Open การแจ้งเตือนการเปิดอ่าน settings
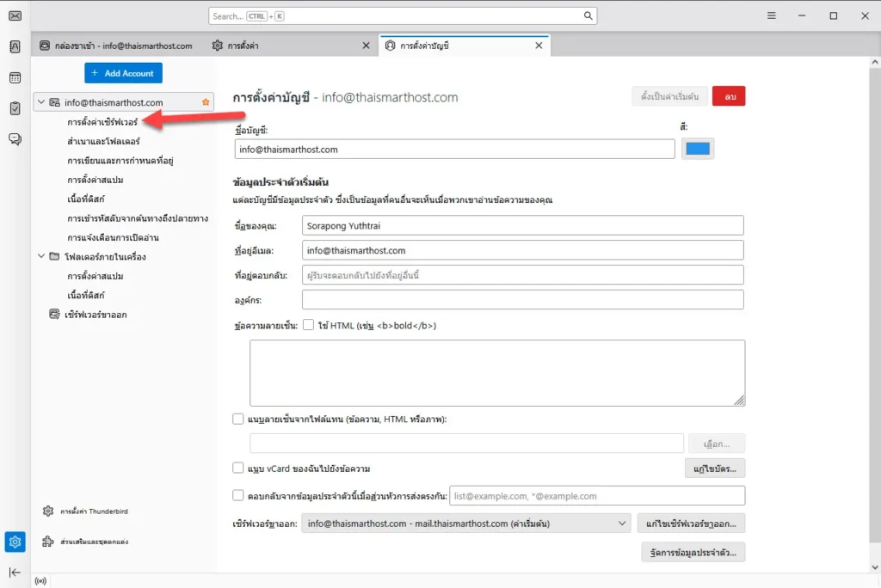Viewport: 881px width, 588px height. [x=113, y=237]
